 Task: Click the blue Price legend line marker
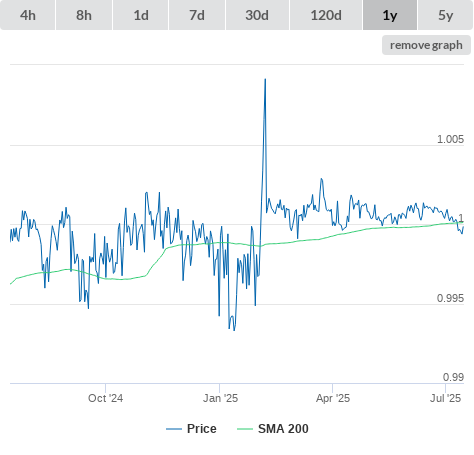174,429
